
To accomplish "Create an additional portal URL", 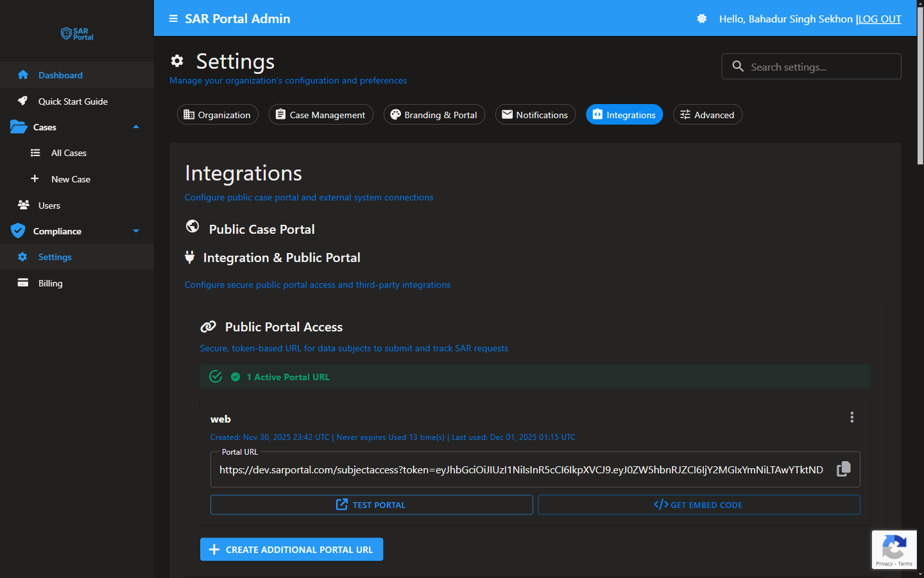I will (291, 549).
